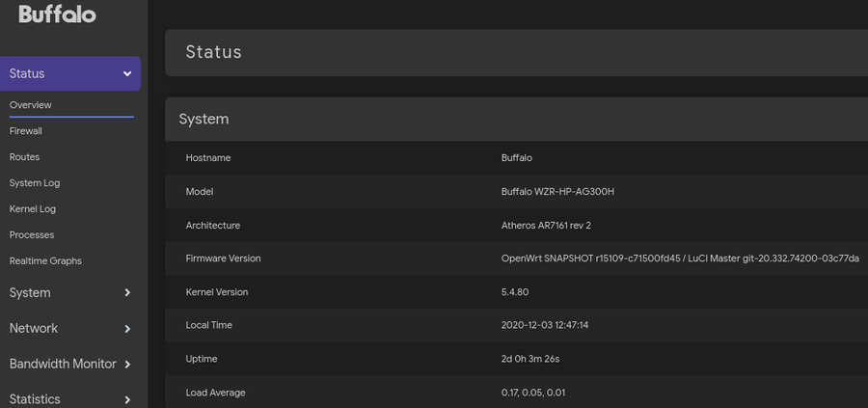Image resolution: width=868 pixels, height=408 pixels.
Task: Open the Kernel Log page
Action: (x=33, y=209)
